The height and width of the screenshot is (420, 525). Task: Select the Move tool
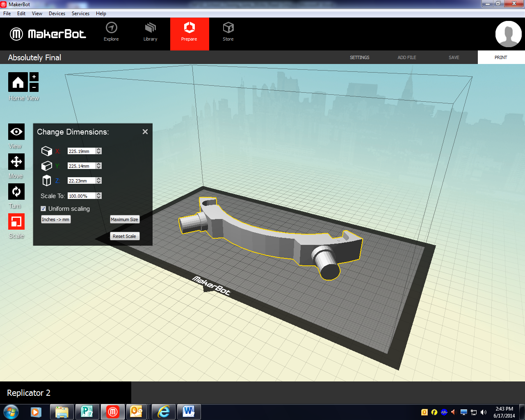pos(16,162)
